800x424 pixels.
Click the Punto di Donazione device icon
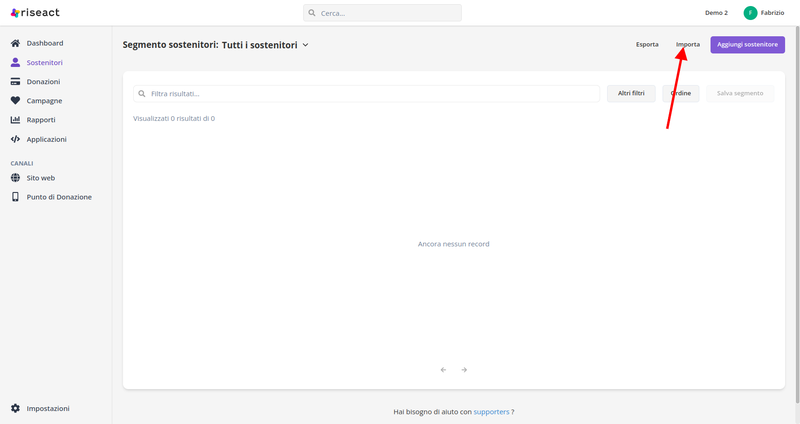click(15, 197)
